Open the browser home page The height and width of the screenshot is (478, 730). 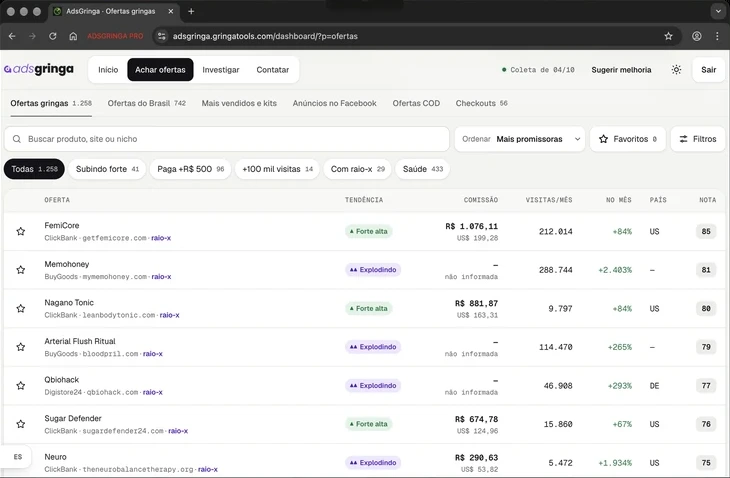pyautogui.click(x=73, y=36)
